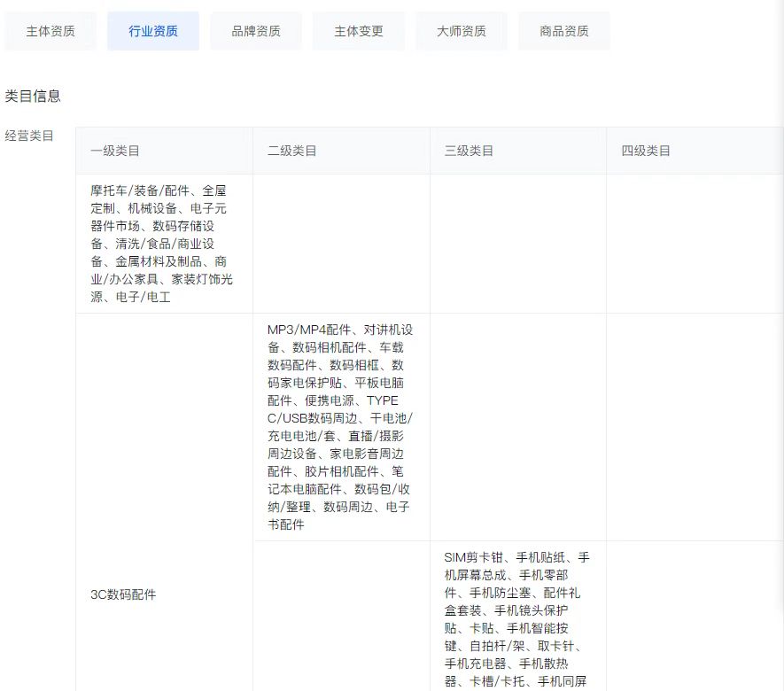Switch to the 主体资质 tab
The width and height of the screenshot is (784, 691).
pyautogui.click(x=50, y=31)
